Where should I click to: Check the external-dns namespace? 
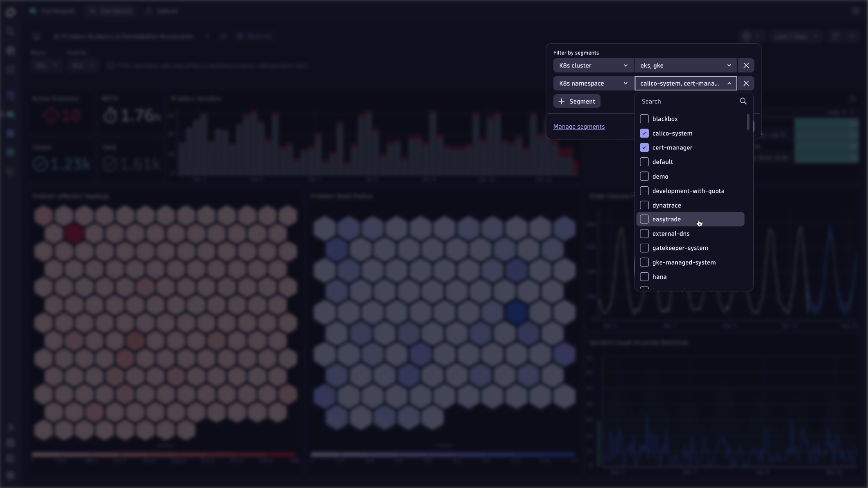point(644,234)
